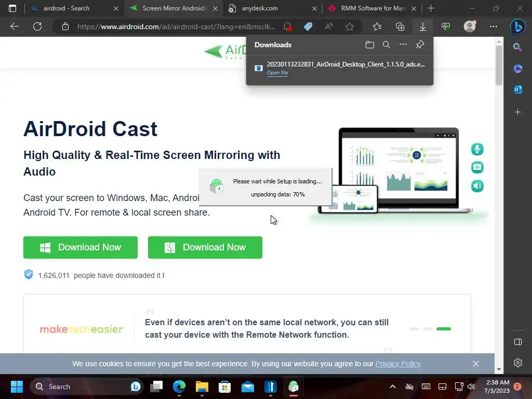Open volume control in system tray
Viewport: 532px width, 399px height.
pos(471,387)
